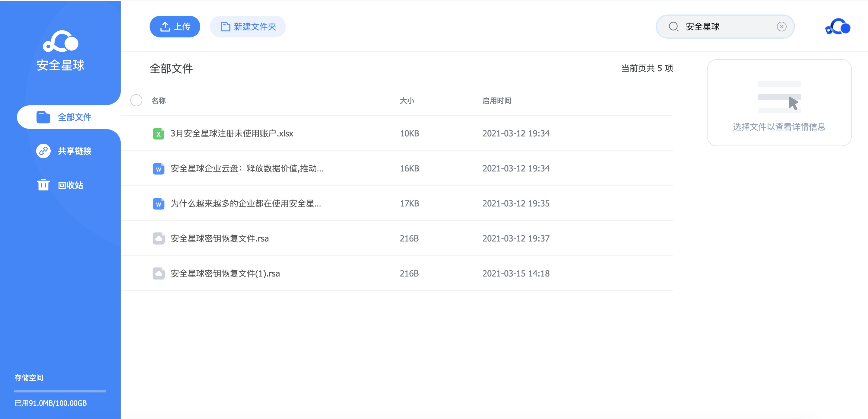The width and height of the screenshot is (868, 419).
Task: Click the Word icon for 安全星球企业云盘 file
Action: (x=158, y=169)
